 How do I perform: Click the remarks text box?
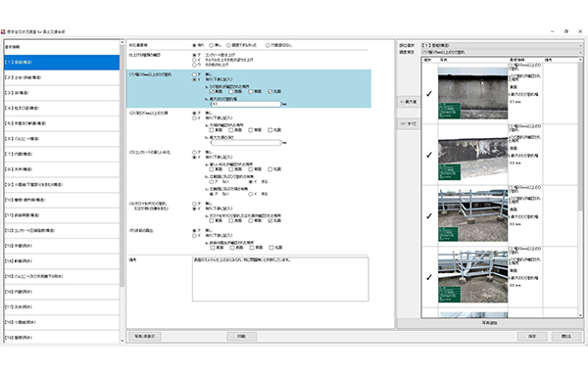click(x=280, y=279)
